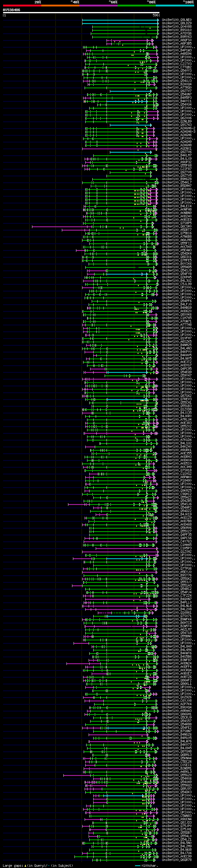The height and width of the screenshot is (868, 197).
Task: Open hit UniRef100_Q9LNE0
Action: (176, 20)
